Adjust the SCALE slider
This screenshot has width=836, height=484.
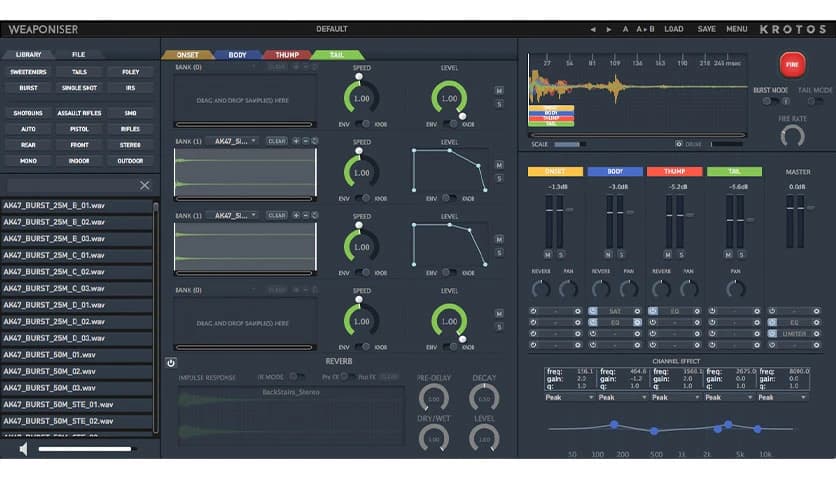click(569, 144)
